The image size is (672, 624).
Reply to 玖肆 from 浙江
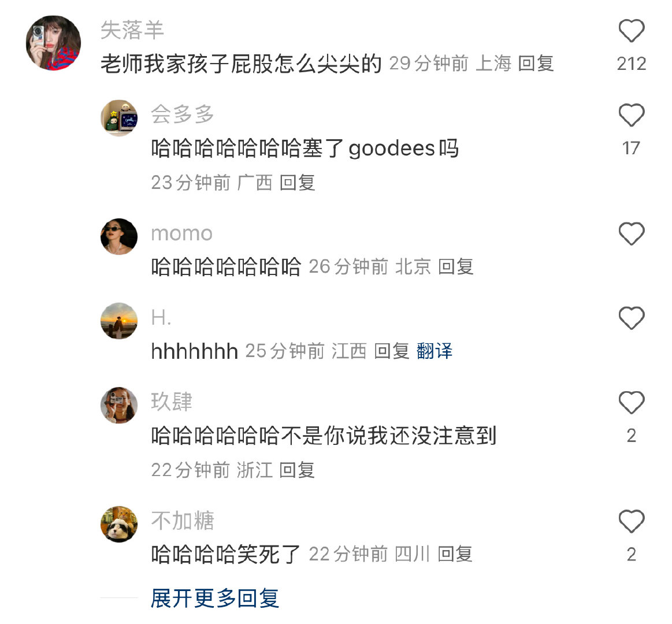(x=296, y=470)
